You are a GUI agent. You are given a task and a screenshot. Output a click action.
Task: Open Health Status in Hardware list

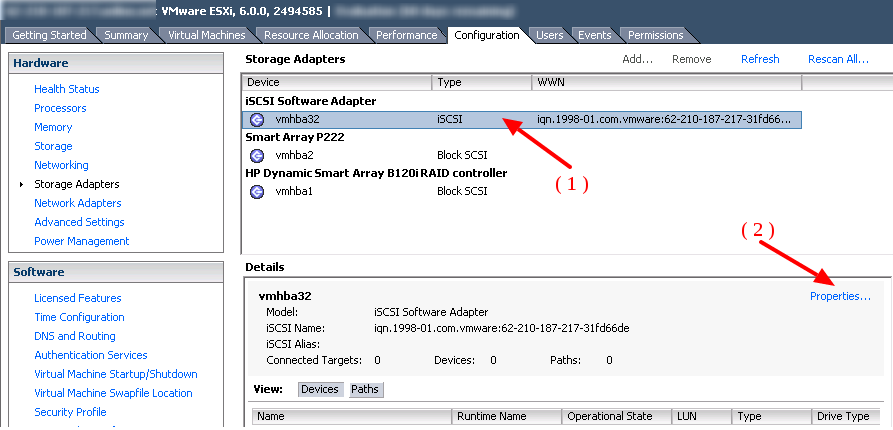click(x=66, y=89)
